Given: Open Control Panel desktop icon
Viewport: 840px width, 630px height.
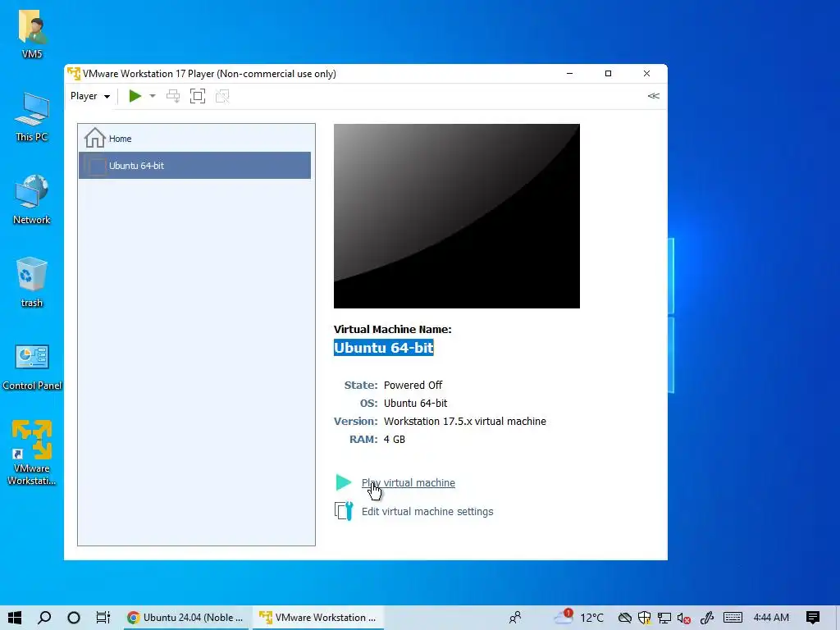Looking at the screenshot, I should pyautogui.click(x=32, y=367).
